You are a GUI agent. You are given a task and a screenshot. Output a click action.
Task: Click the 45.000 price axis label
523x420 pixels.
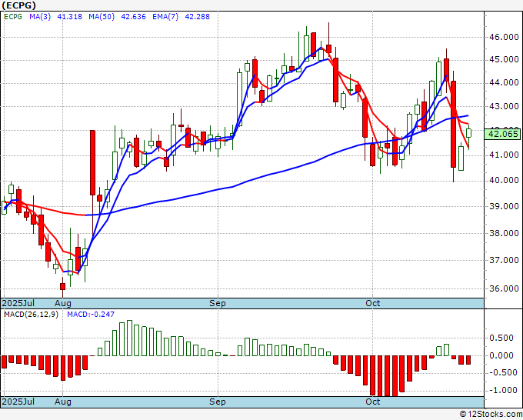click(504, 60)
